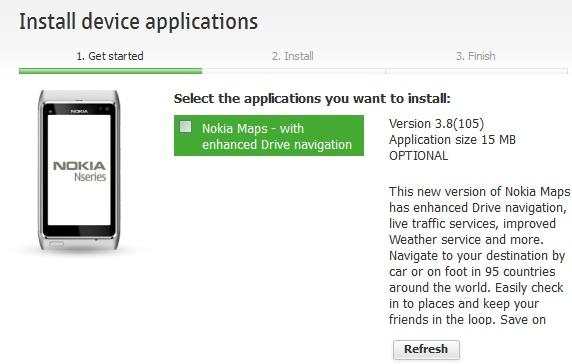The image size is (572, 364).
Task: Click the Nokia Maps description paragraph
Action: click(479, 255)
